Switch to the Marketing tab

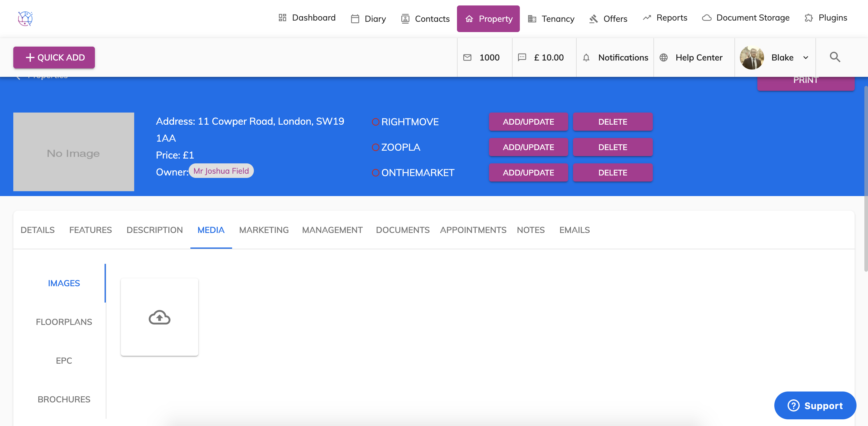click(x=264, y=230)
